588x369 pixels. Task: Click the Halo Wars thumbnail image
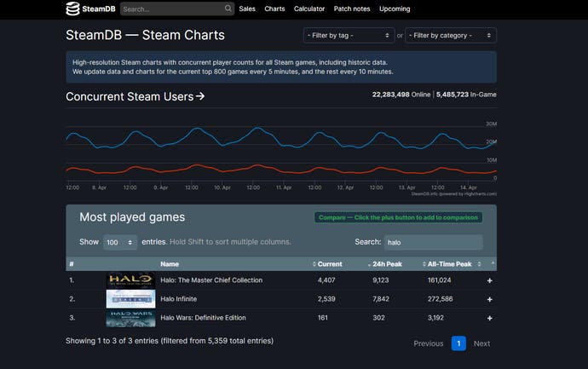[x=131, y=318]
